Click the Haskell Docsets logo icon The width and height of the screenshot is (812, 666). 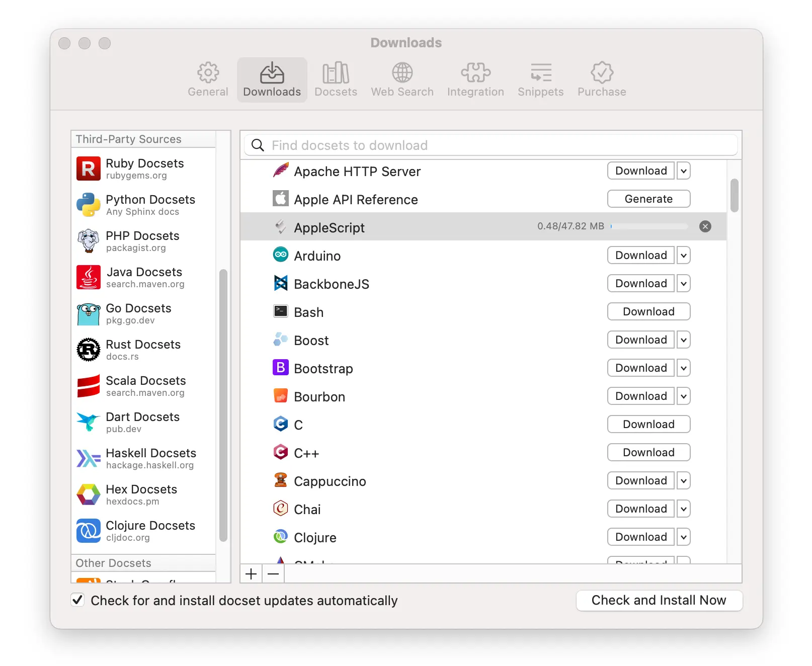pyautogui.click(x=89, y=458)
